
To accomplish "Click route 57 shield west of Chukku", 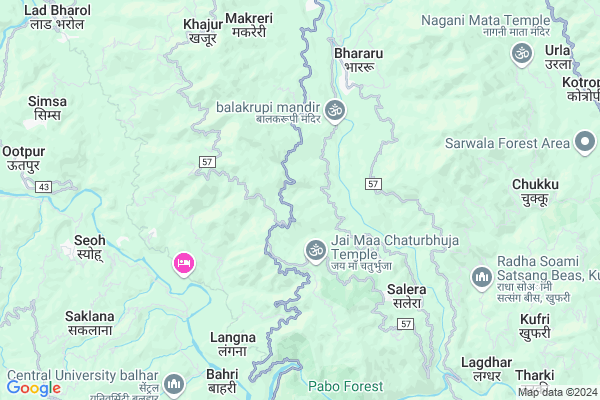I will click(x=373, y=184).
